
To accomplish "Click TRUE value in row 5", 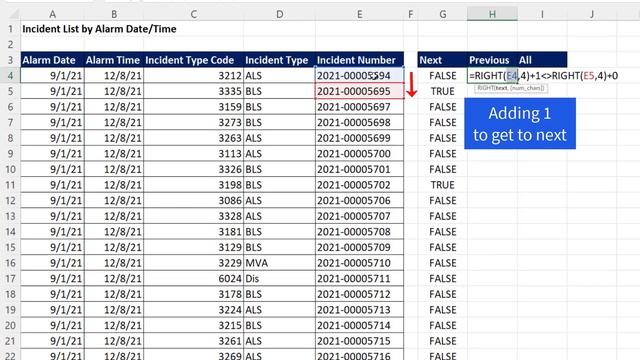I will (442, 91).
